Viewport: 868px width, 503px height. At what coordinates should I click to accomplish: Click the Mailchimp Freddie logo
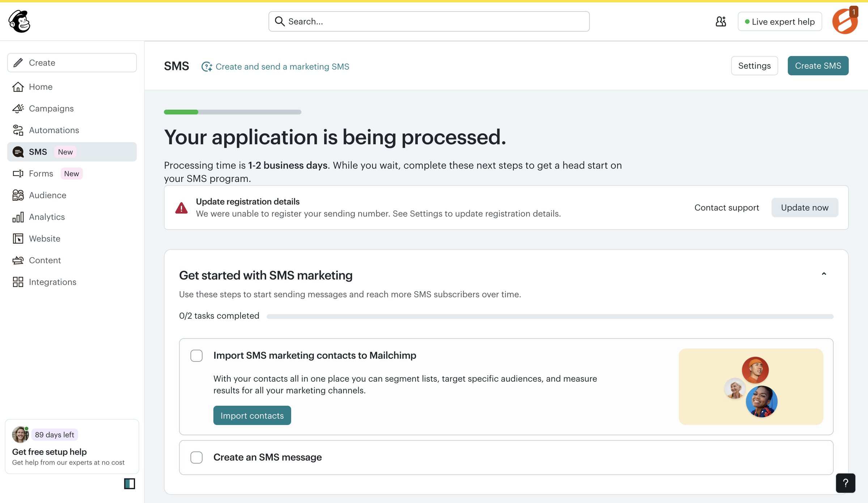[x=20, y=21]
